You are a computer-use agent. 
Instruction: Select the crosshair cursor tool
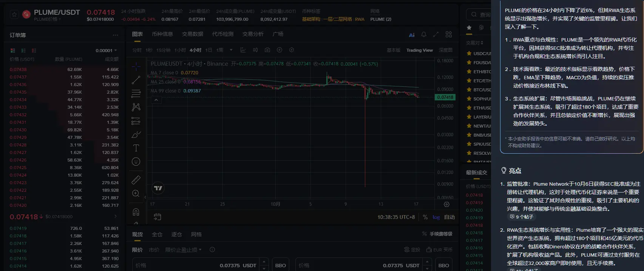[x=136, y=66]
